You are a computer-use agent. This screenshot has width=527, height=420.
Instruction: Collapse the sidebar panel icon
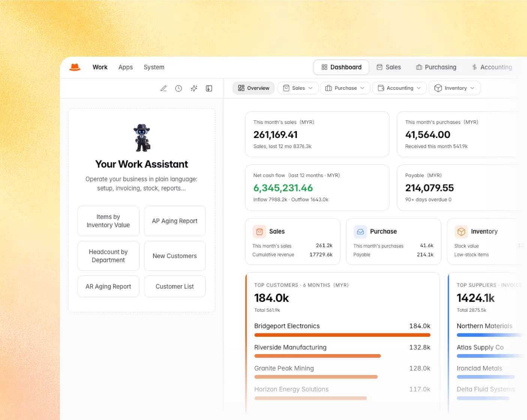(209, 88)
